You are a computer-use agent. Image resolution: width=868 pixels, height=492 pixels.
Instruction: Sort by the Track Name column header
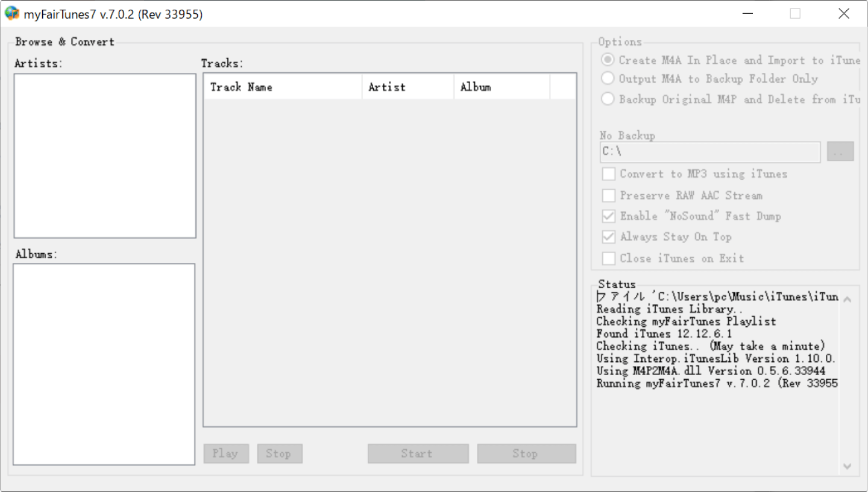click(283, 87)
